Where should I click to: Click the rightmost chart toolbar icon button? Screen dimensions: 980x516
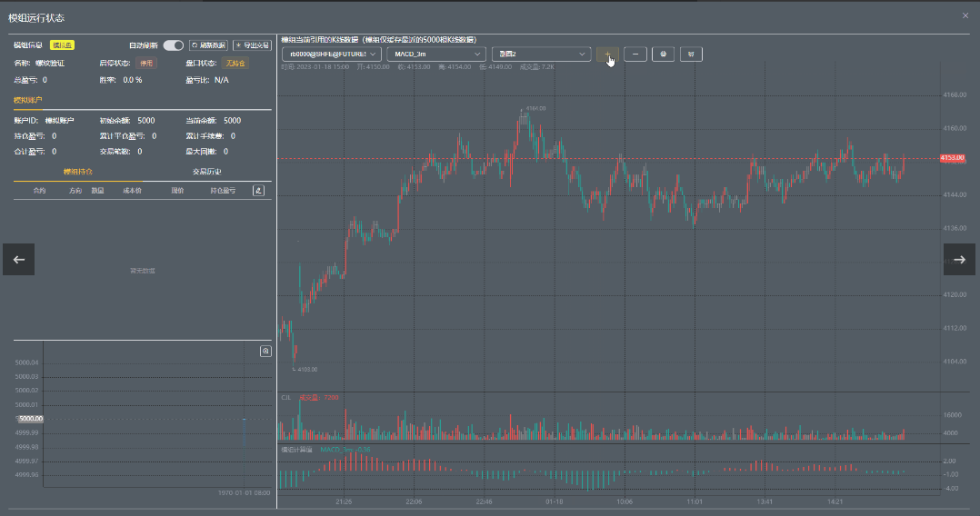[x=691, y=54]
